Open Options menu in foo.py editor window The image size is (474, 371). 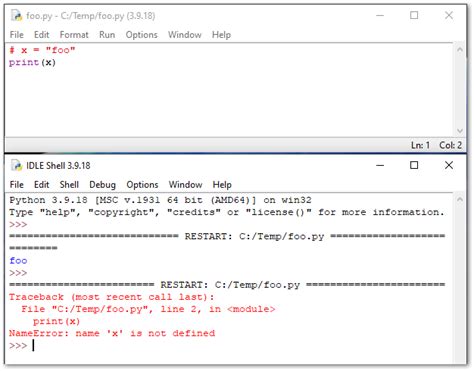pyautogui.click(x=141, y=35)
